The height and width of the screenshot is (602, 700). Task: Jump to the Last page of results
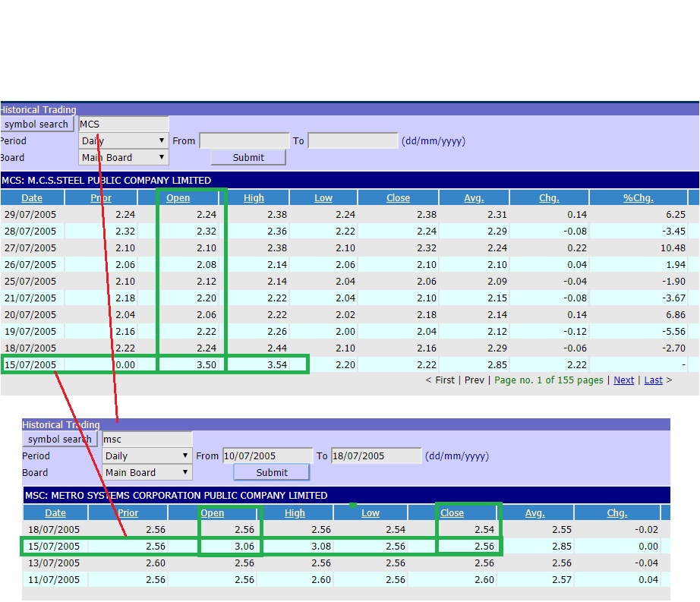pyautogui.click(x=653, y=380)
